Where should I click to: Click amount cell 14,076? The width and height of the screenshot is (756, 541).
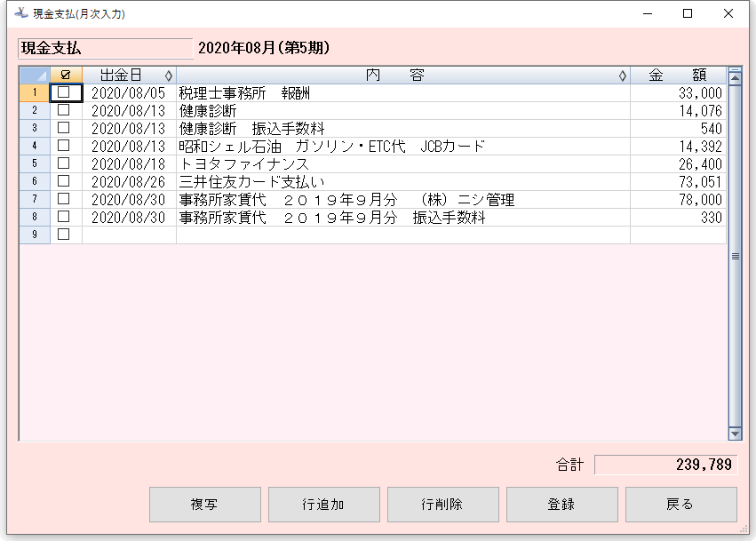point(678,110)
